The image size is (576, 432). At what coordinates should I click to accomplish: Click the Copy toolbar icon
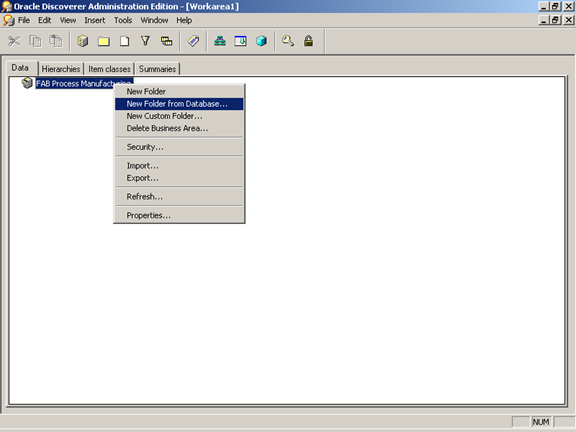tap(35, 41)
